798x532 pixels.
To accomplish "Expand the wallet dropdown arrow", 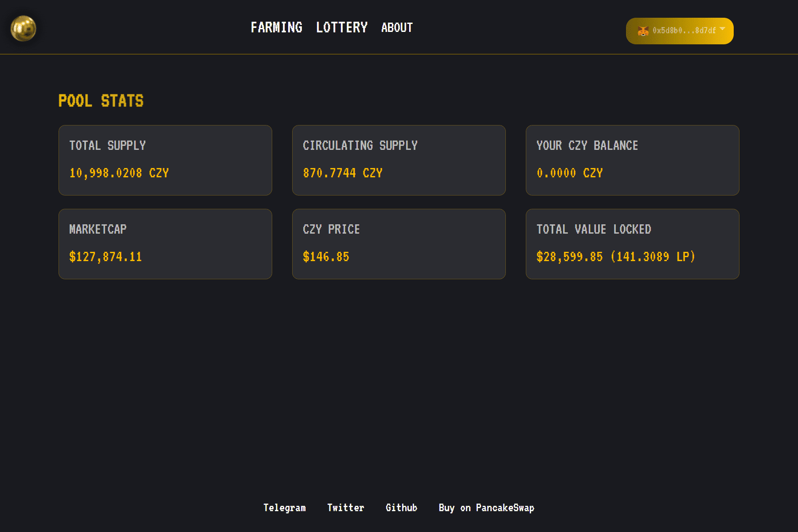I will pos(723,29).
